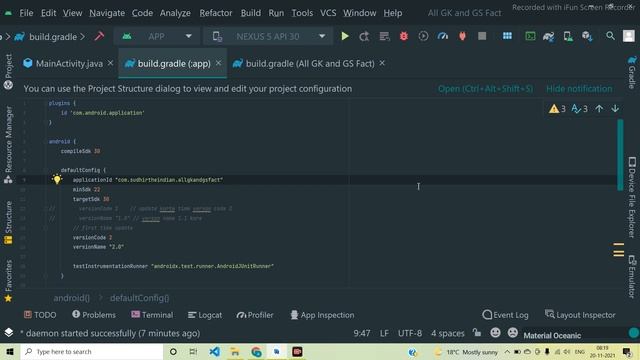This screenshot has height=360, width=640.
Task: Click Open (Ctrl+Alt+Shift+S) link
Action: pos(485,89)
